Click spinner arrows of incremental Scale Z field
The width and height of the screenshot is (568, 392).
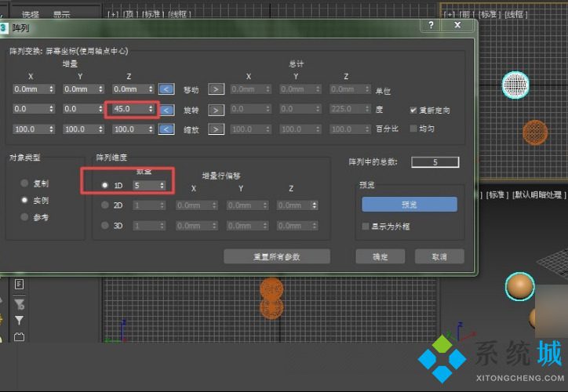tap(151, 129)
